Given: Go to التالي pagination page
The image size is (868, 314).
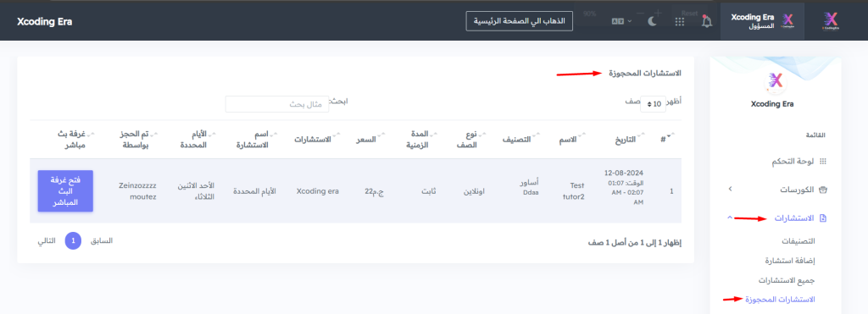Looking at the screenshot, I should click(x=47, y=241).
